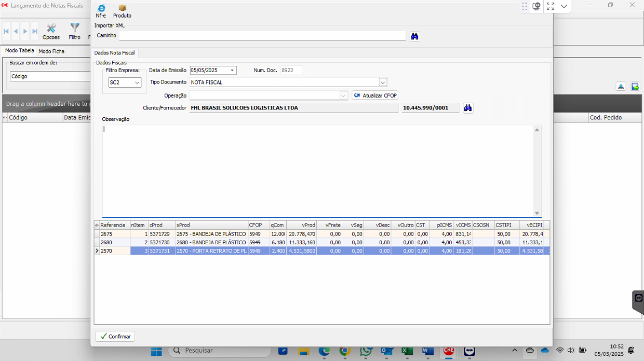Image resolution: width=644 pixels, height=361 pixels.
Task: Open the Opcoes tools icon
Action: click(x=51, y=31)
